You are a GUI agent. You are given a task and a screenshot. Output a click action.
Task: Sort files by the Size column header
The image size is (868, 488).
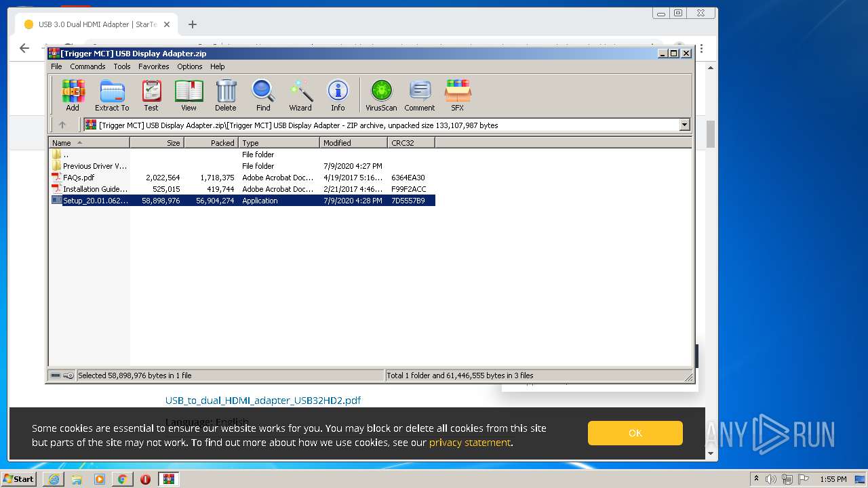[157, 143]
